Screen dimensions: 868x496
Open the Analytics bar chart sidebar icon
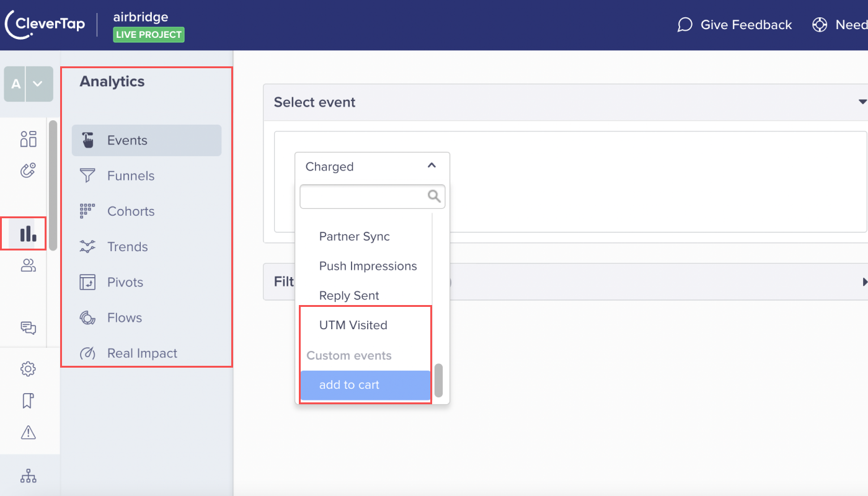tap(28, 234)
